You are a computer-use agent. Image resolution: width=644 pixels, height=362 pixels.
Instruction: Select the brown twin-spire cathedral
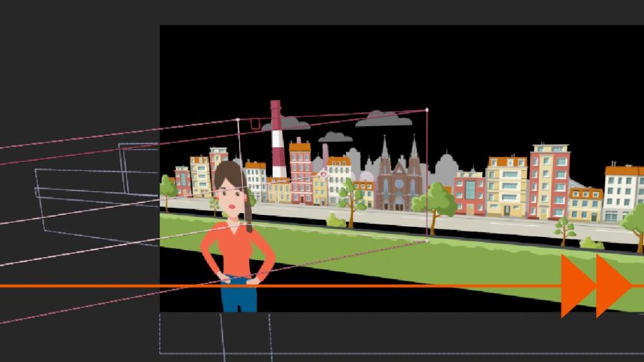(x=399, y=179)
